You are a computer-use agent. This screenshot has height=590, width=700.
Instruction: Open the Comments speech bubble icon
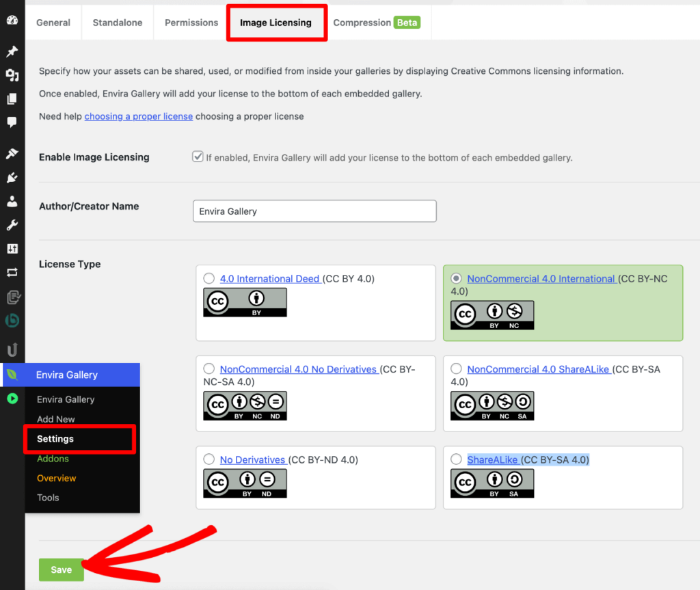pos(12,122)
